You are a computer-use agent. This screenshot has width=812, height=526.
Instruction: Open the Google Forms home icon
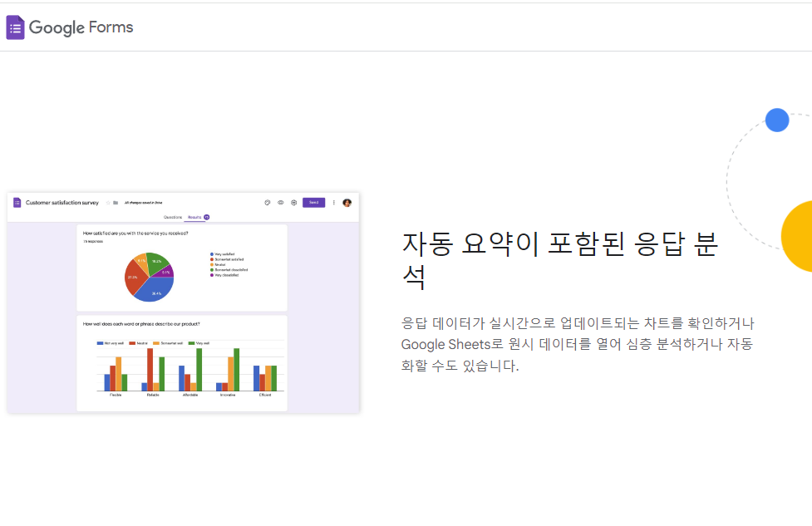(16, 27)
